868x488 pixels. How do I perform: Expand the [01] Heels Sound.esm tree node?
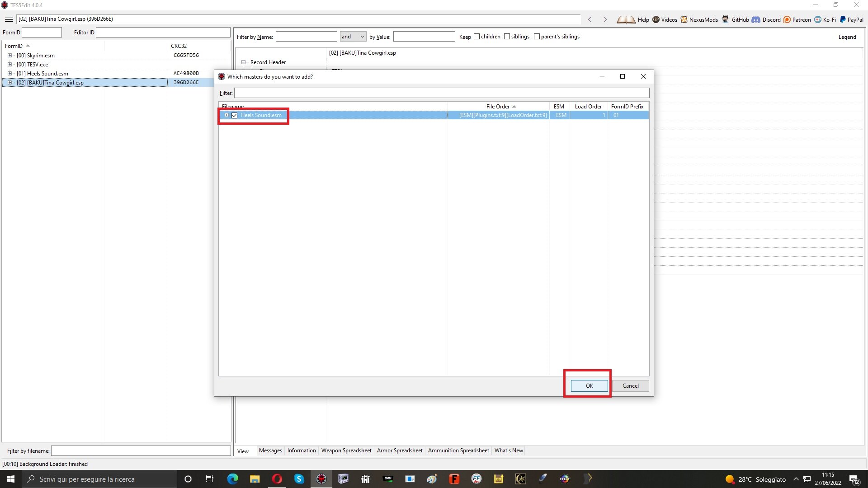click(x=9, y=74)
